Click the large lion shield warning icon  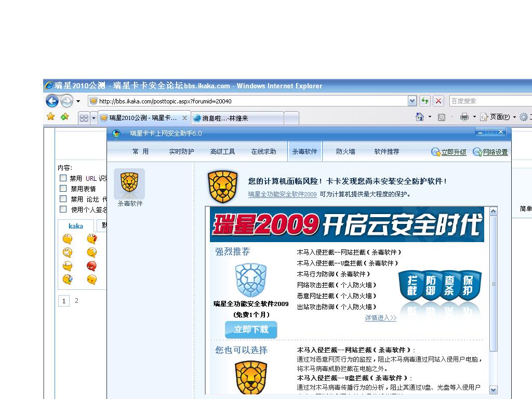223,187
